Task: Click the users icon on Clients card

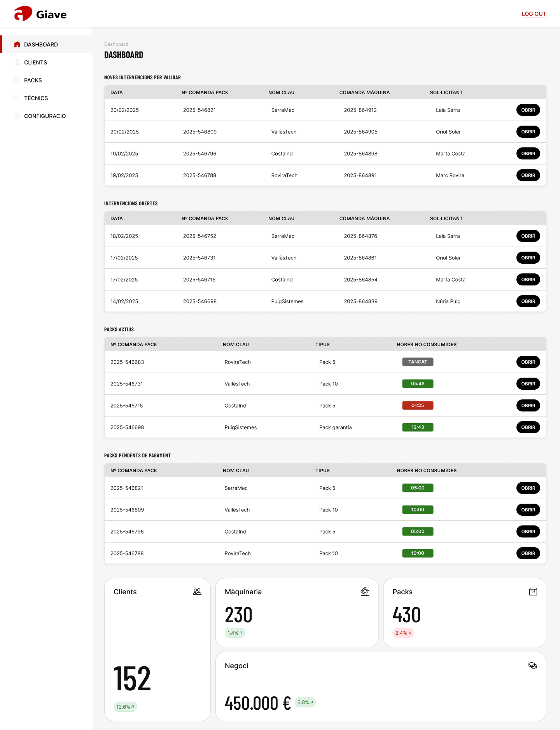Action: tap(197, 592)
